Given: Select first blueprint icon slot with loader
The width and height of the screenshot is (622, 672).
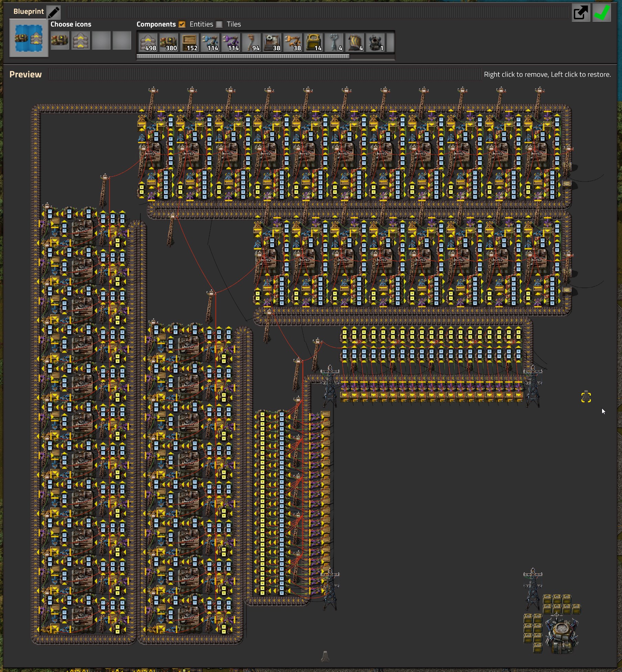Looking at the screenshot, I should (60, 40).
